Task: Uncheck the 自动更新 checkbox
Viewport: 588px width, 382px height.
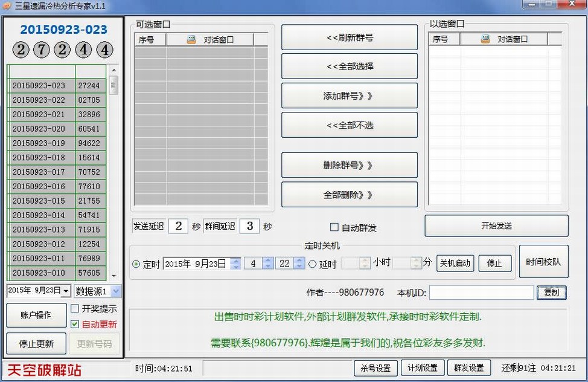Action: pos(75,324)
